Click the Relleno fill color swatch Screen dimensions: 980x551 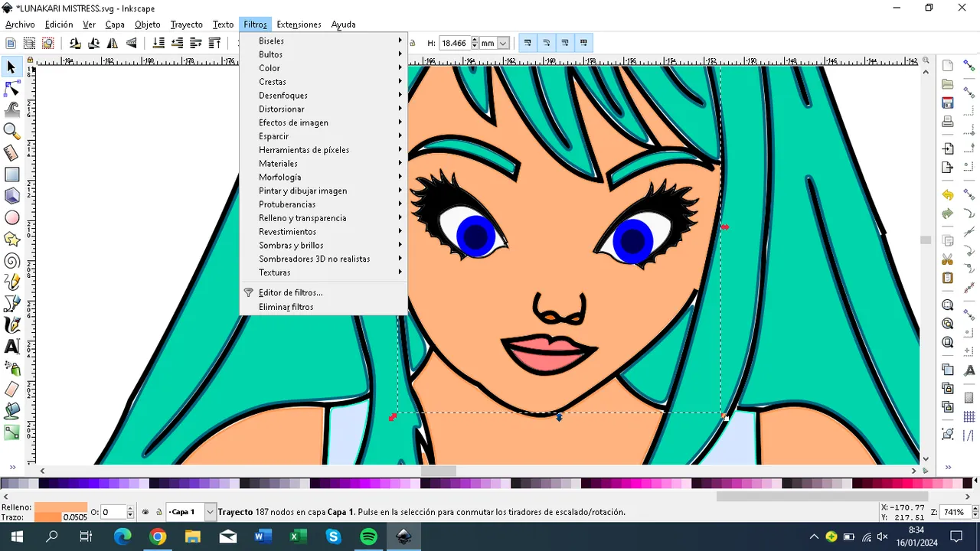[x=60, y=507]
